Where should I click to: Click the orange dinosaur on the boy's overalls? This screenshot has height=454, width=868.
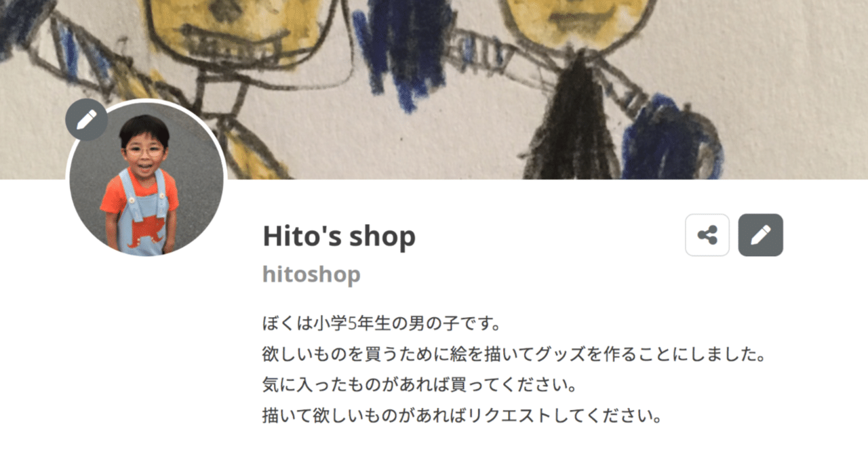pyautogui.click(x=144, y=231)
